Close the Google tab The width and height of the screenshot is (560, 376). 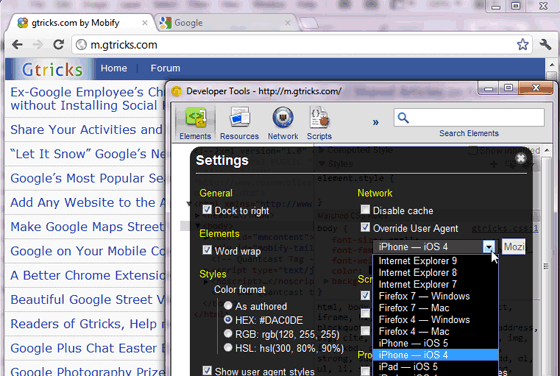coord(288,23)
